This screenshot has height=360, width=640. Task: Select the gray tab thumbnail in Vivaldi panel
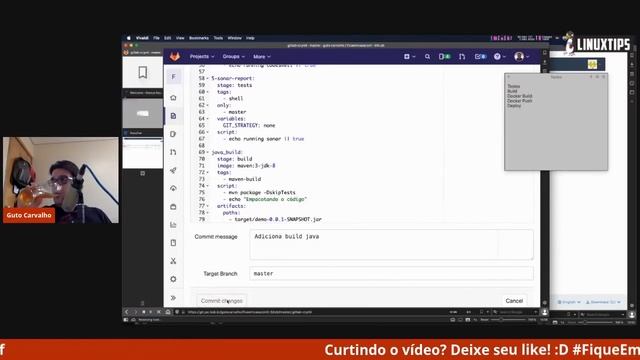tap(142, 113)
